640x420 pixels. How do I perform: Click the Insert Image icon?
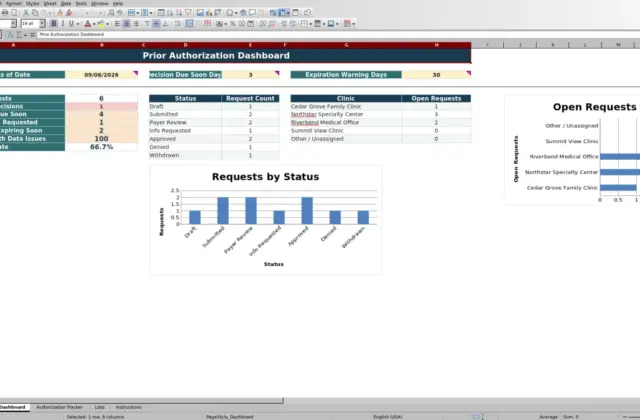(200, 13)
